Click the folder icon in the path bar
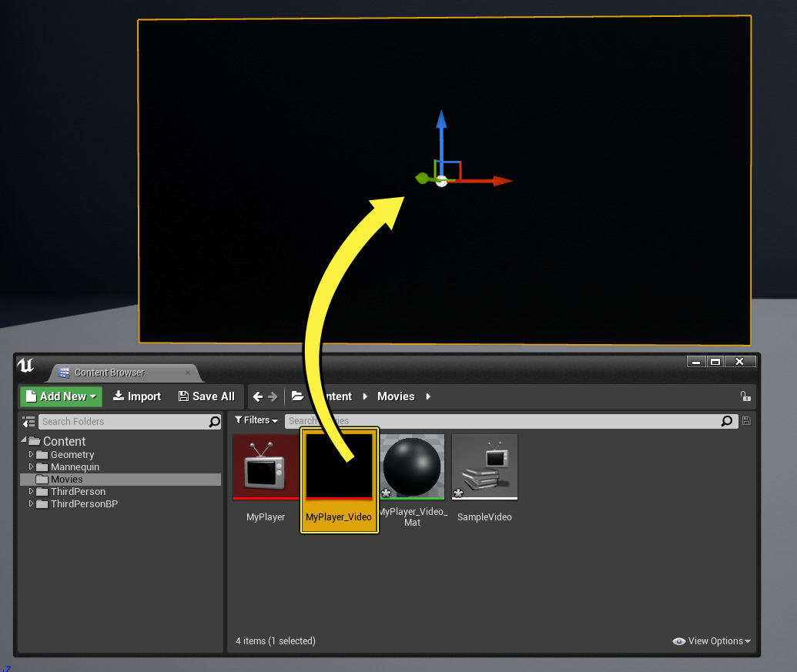The width and height of the screenshot is (797, 672). coord(297,396)
